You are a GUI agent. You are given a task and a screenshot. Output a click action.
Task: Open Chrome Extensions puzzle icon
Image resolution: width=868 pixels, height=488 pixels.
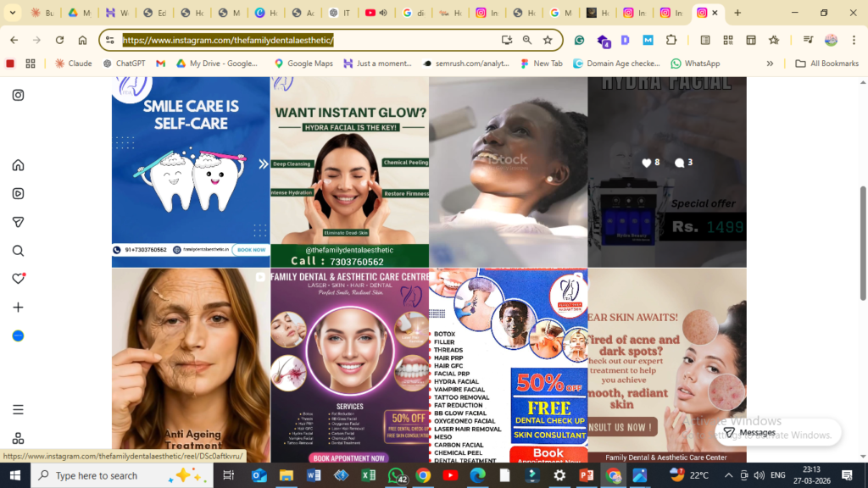point(671,40)
